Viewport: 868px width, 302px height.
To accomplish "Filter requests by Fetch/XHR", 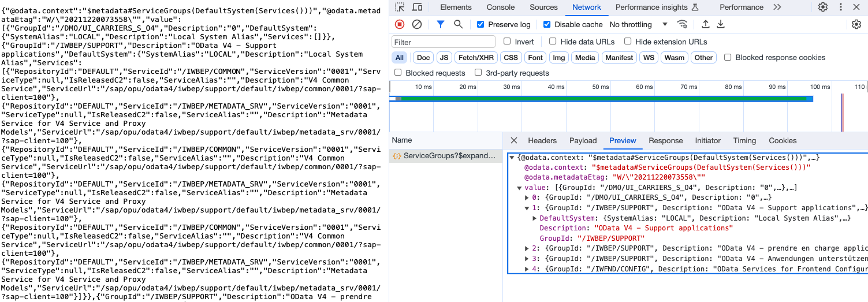I will coord(476,57).
